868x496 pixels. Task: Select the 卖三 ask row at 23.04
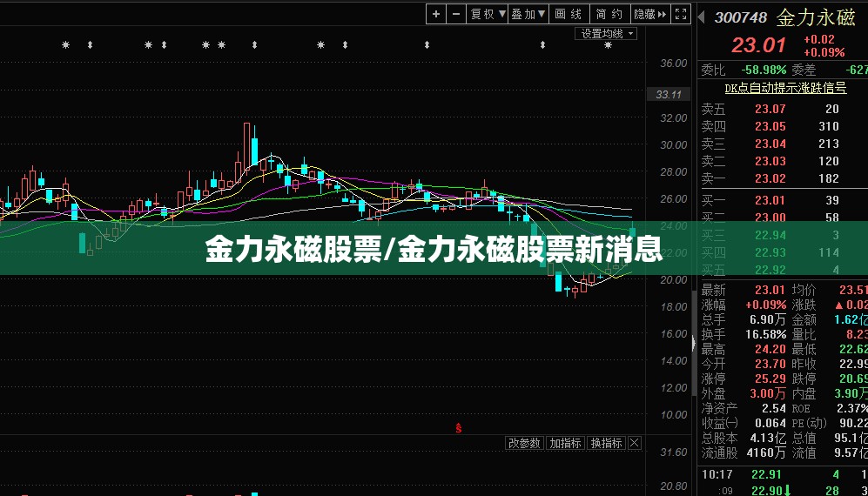[782, 144]
